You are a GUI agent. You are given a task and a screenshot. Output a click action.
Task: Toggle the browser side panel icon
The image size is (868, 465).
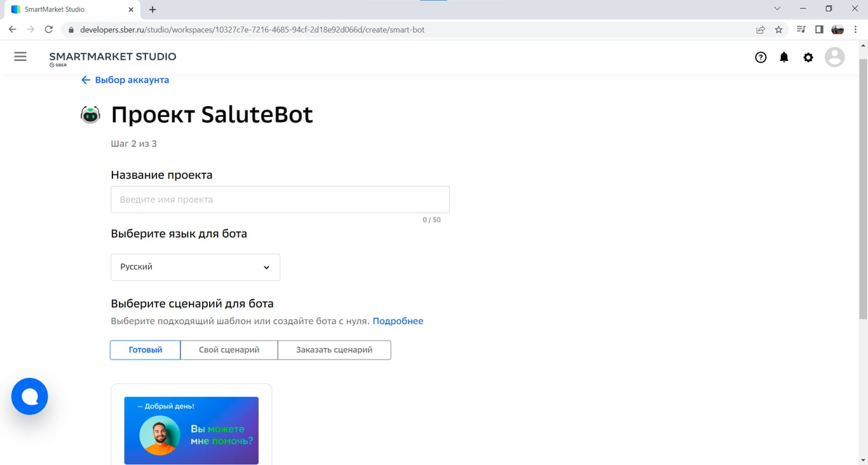click(x=819, y=29)
